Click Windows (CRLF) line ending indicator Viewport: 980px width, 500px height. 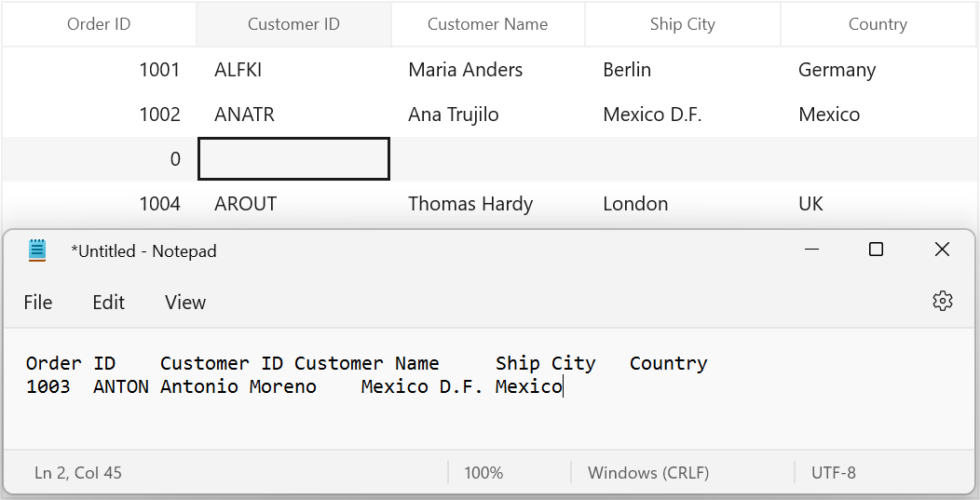coord(648,472)
